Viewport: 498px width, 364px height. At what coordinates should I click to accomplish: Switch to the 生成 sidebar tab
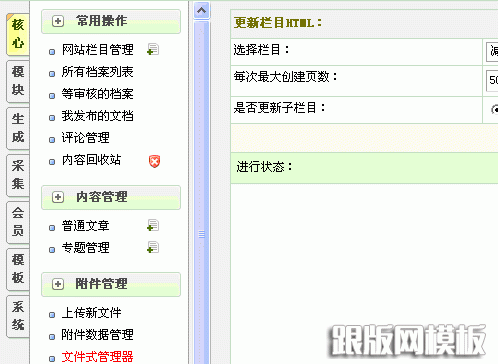pos(18,128)
